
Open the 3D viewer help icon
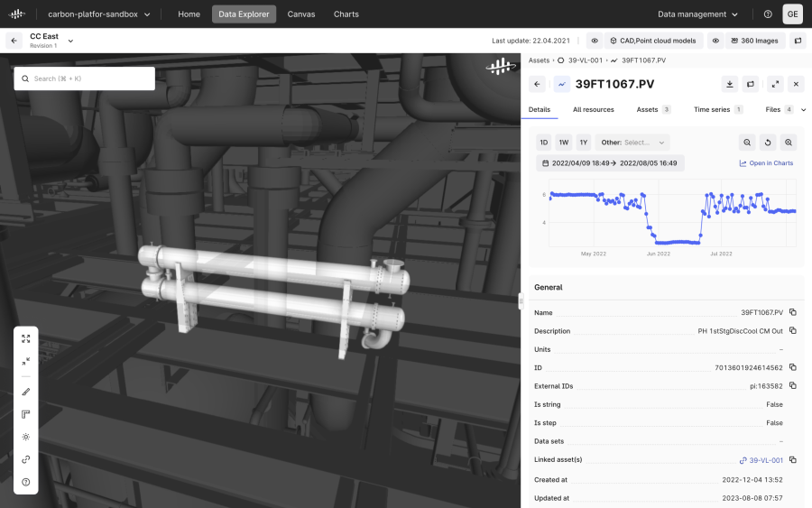point(26,482)
